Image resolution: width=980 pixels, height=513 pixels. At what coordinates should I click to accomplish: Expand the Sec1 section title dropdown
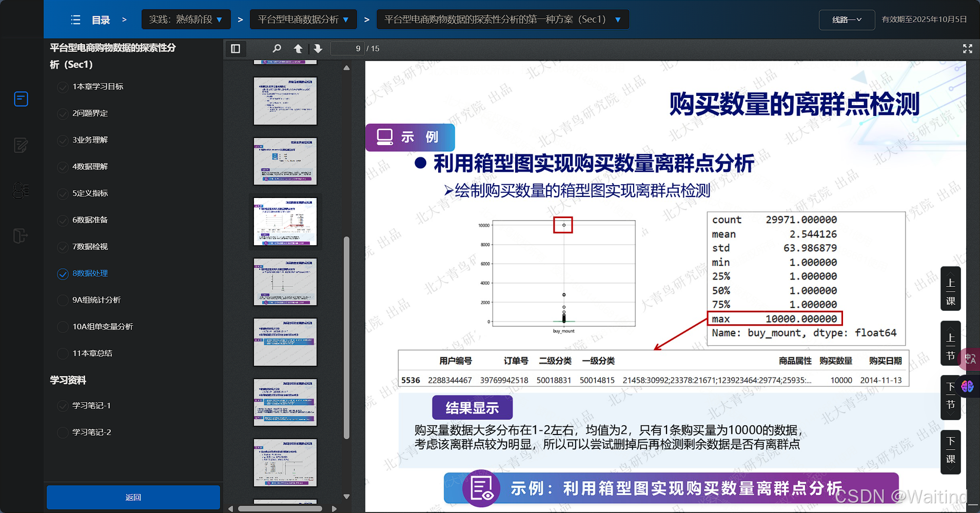(x=503, y=19)
